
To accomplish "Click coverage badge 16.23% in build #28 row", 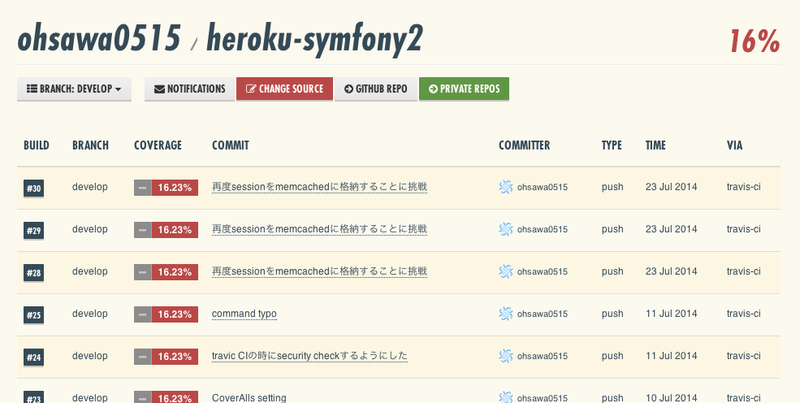I will (166, 272).
